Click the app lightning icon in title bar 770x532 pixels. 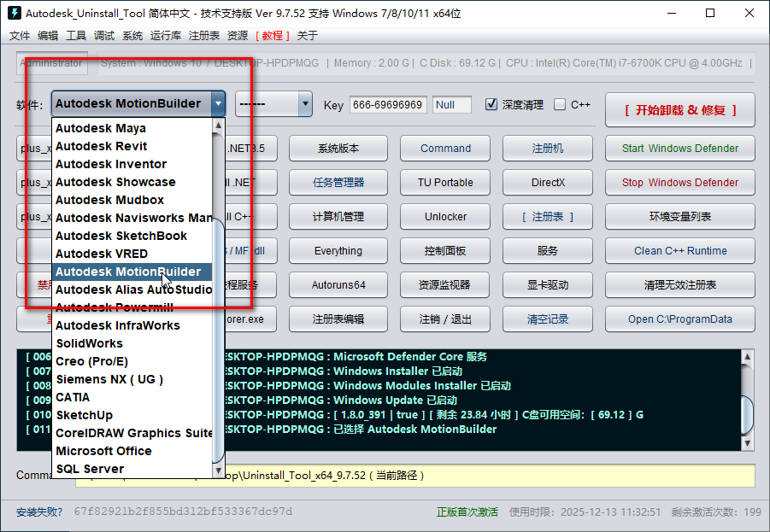tap(15, 13)
